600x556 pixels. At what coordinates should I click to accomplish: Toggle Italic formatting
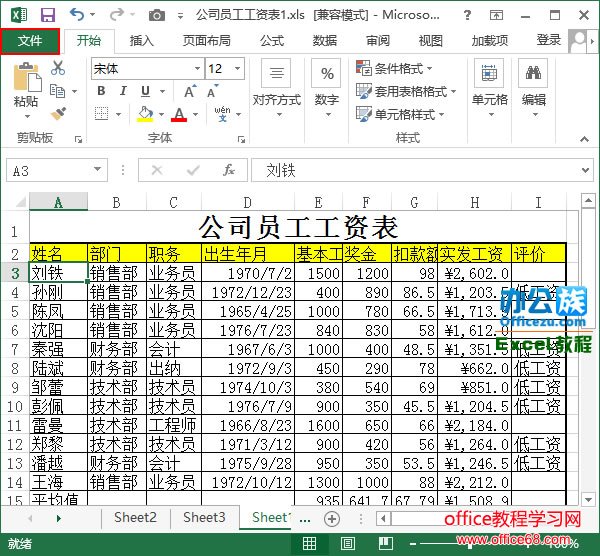[x=123, y=91]
